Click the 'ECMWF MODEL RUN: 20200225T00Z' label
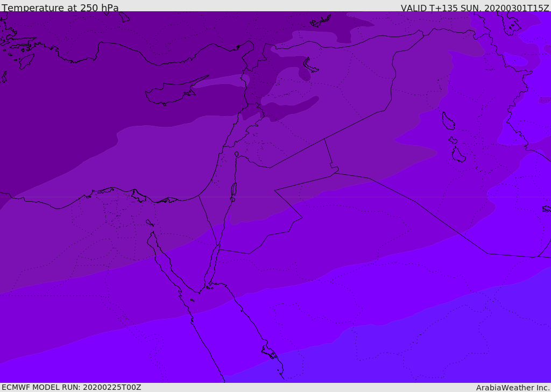 point(72,387)
